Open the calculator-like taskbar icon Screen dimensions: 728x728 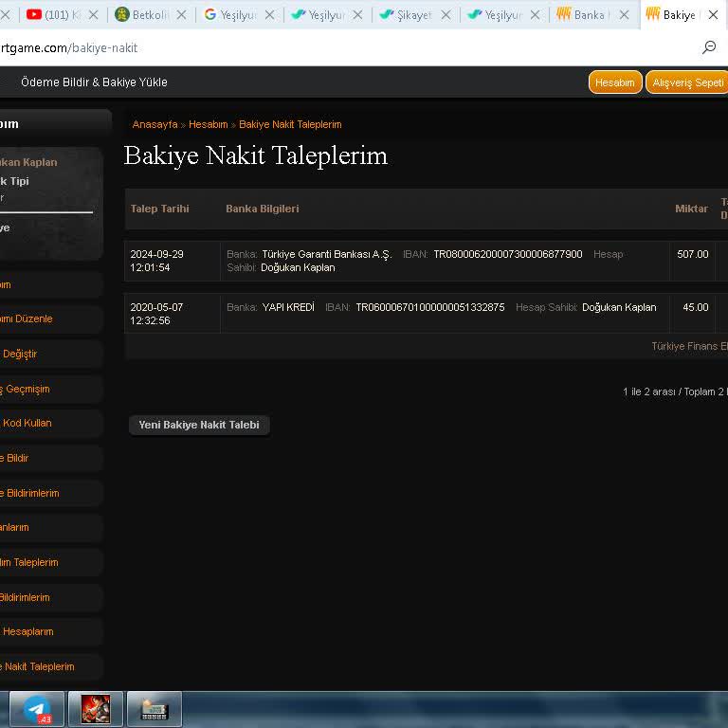point(155,709)
